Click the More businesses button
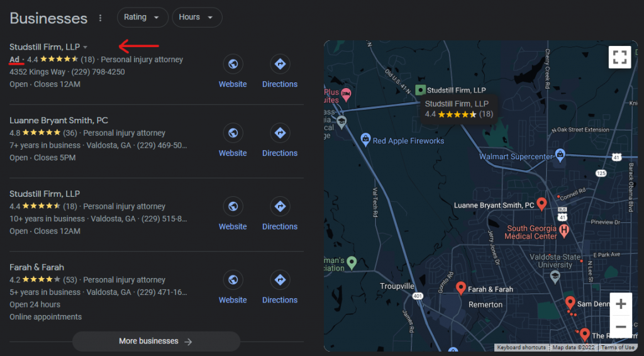 click(156, 341)
